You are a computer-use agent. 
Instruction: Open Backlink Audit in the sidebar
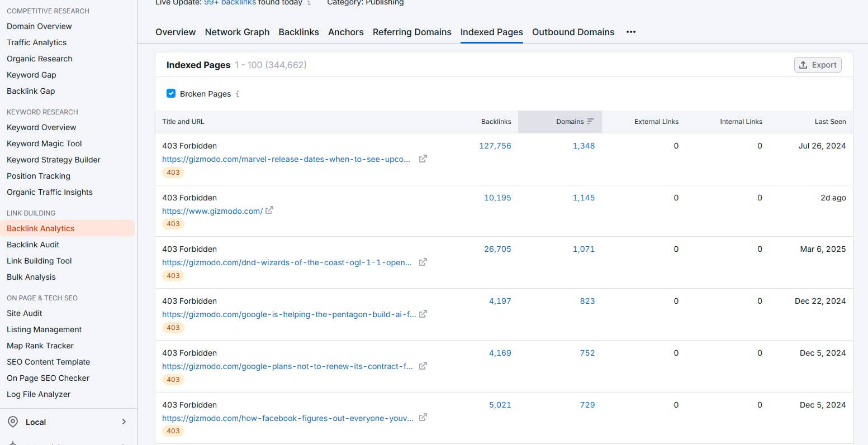(x=33, y=244)
